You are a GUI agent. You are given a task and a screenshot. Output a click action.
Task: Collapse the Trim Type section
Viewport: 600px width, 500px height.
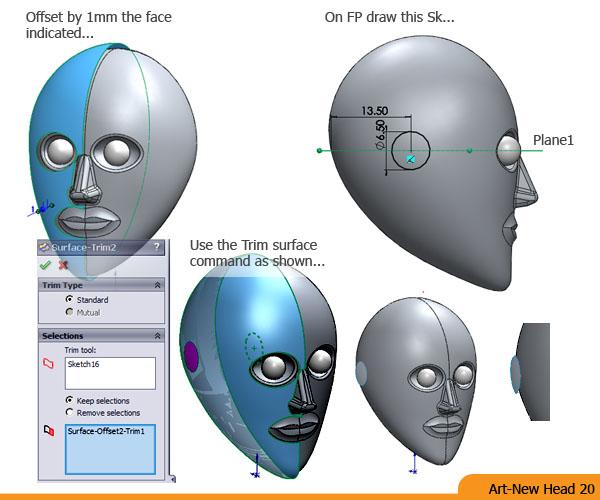coord(157,285)
